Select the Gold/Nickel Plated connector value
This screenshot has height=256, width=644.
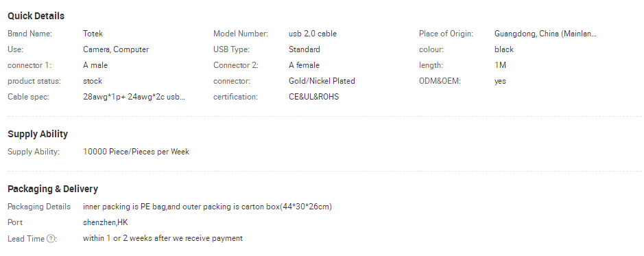point(322,81)
